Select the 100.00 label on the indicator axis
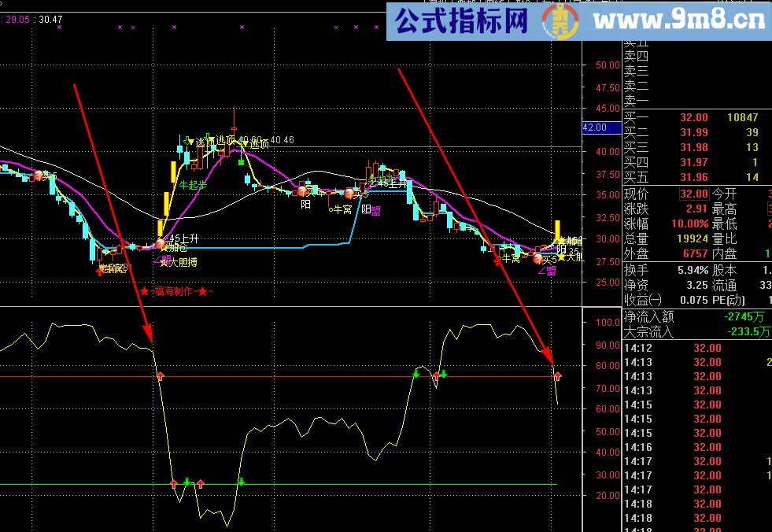 pos(608,323)
